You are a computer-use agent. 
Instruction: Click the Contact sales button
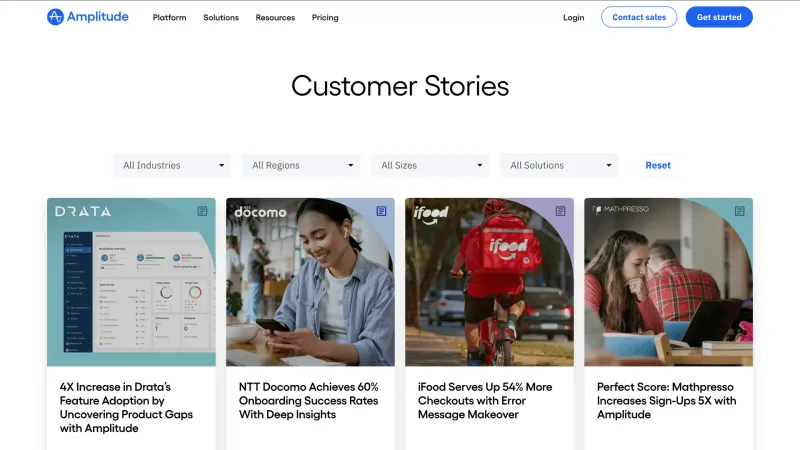pyautogui.click(x=639, y=17)
